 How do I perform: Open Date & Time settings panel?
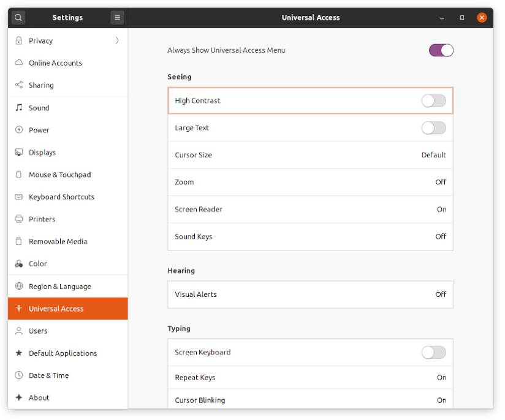click(68, 375)
